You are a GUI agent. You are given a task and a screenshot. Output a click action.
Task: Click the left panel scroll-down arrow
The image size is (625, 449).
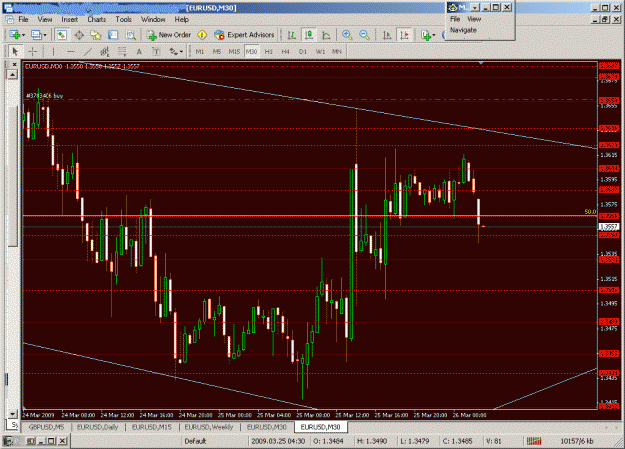tap(13, 414)
